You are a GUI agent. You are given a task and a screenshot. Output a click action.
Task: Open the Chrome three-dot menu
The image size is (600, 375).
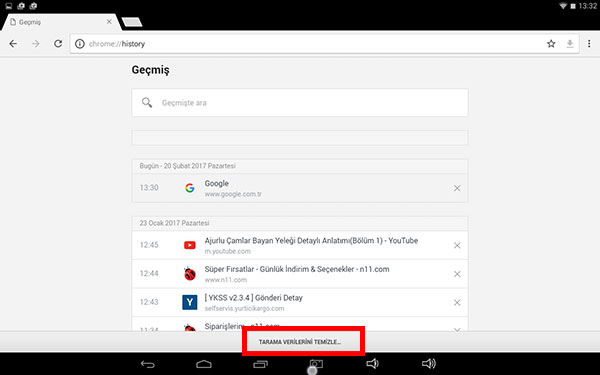(589, 44)
